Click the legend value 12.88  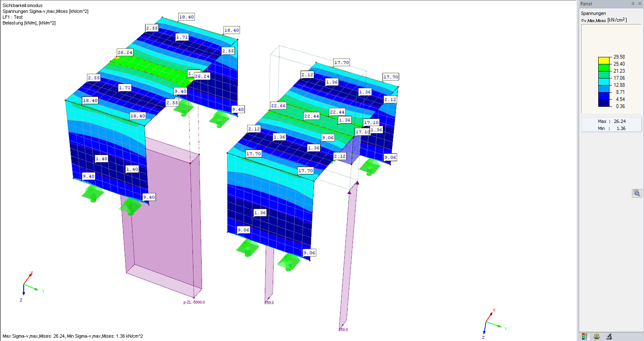pos(619,85)
